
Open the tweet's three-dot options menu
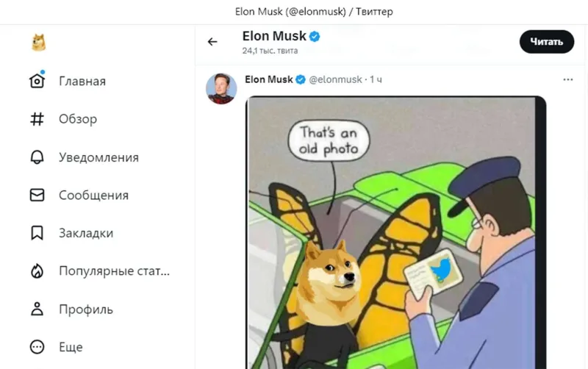click(567, 79)
